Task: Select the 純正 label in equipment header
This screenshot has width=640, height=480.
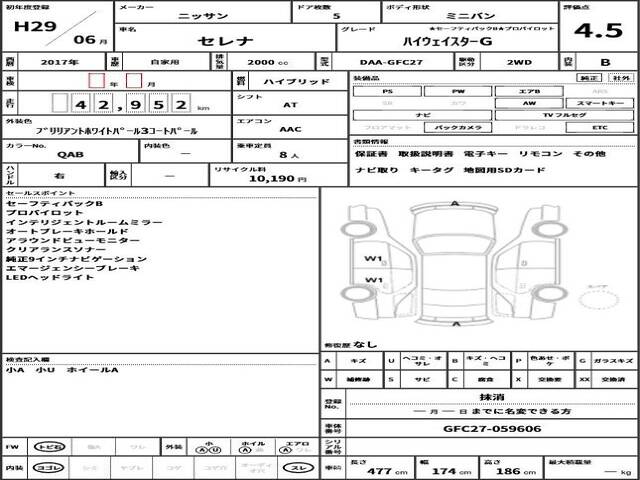Action: (x=590, y=77)
